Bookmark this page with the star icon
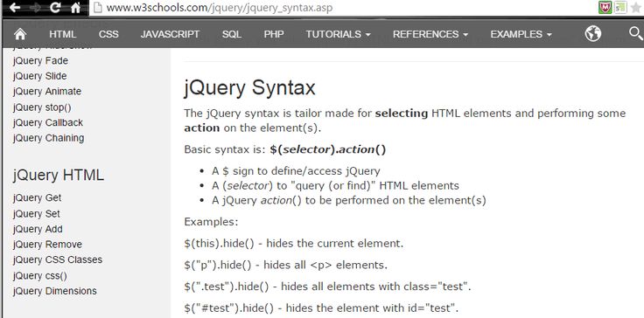 coord(636,8)
